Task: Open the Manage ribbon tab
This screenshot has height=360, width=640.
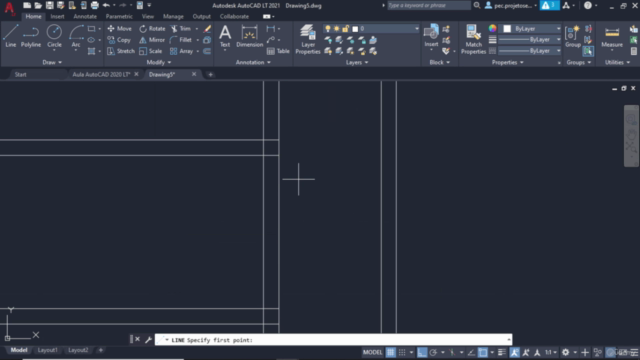Action: click(x=173, y=16)
